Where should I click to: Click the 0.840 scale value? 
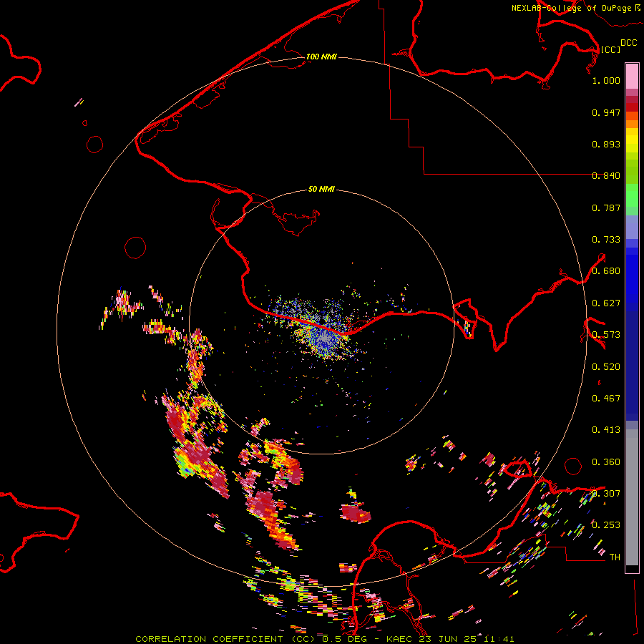(606, 176)
